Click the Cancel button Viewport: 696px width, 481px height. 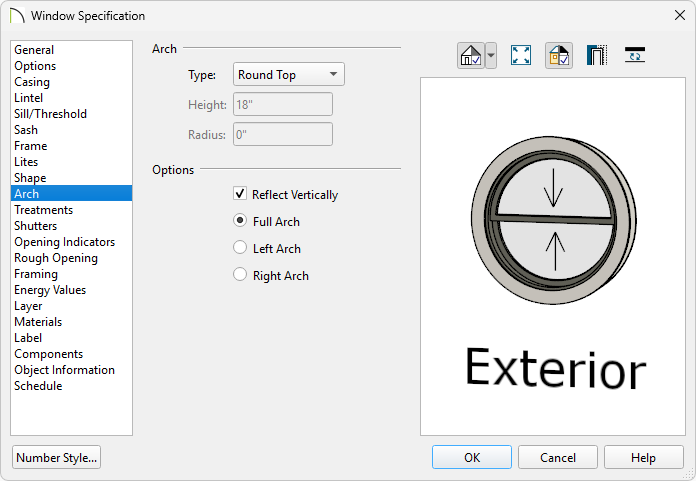tap(558, 457)
